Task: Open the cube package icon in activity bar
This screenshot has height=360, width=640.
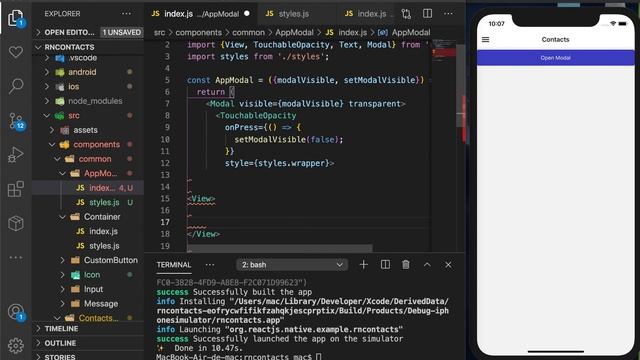Action: (16, 223)
